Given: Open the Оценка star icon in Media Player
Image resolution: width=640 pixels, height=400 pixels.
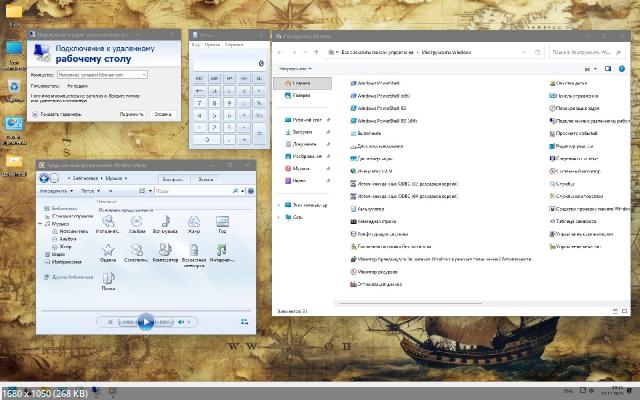Looking at the screenshot, I should coord(107,250).
